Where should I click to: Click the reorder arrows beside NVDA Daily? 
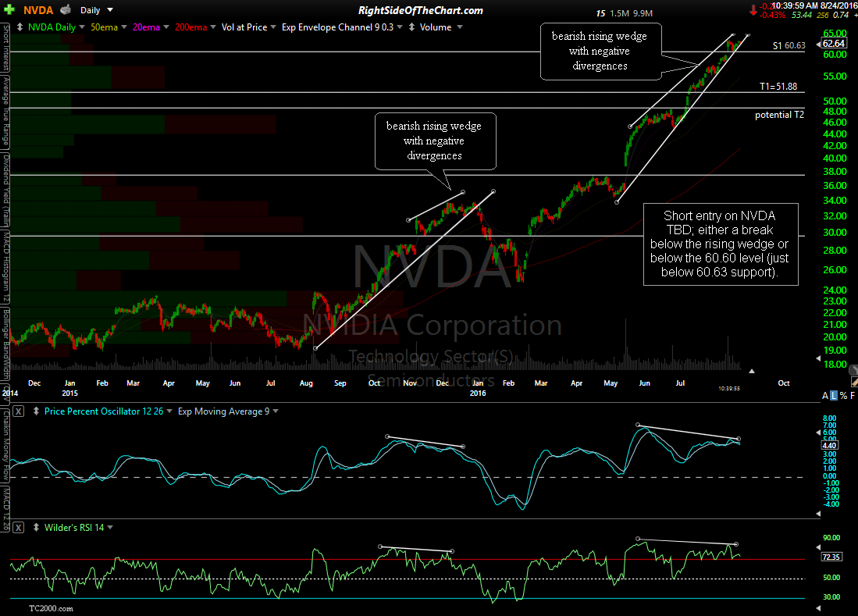(19, 27)
